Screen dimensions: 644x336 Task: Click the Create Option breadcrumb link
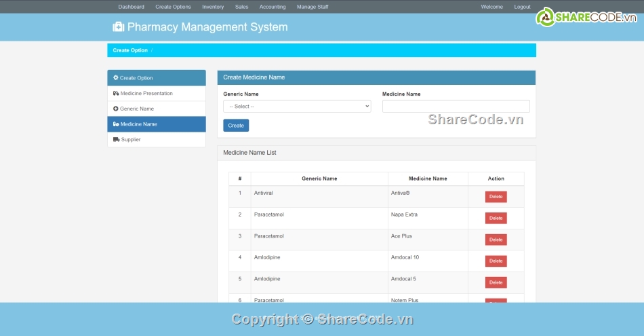(x=130, y=50)
